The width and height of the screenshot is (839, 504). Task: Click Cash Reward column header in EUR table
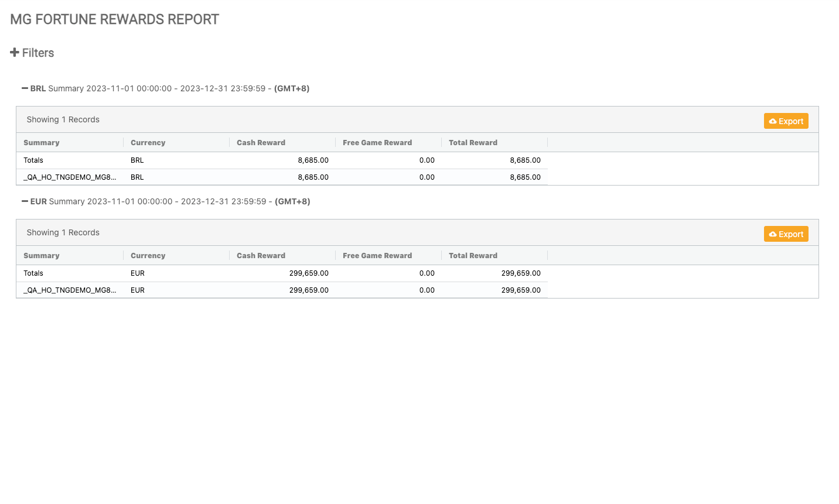tap(261, 256)
